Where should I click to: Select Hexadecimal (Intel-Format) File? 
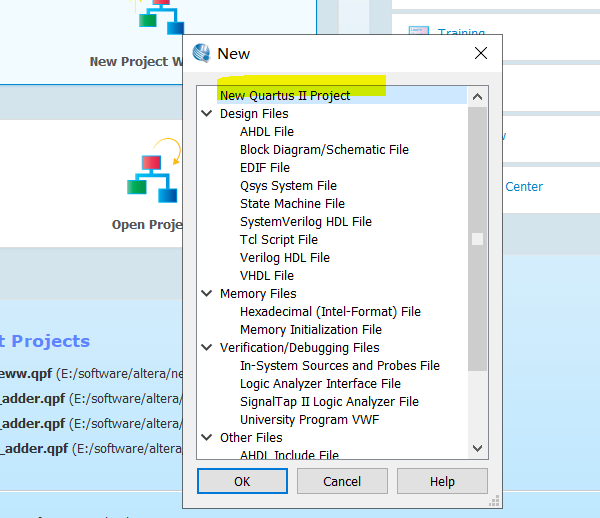click(330, 311)
